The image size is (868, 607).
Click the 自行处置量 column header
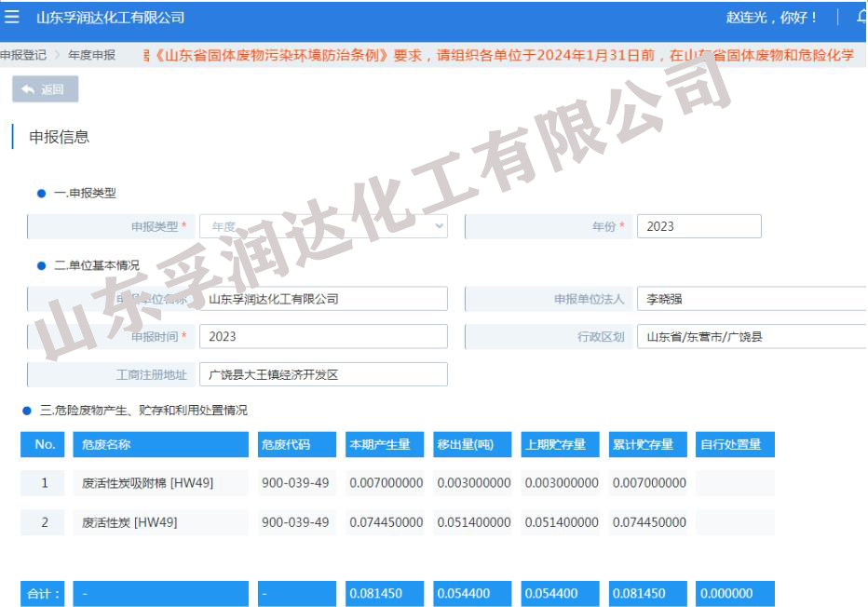(735, 444)
